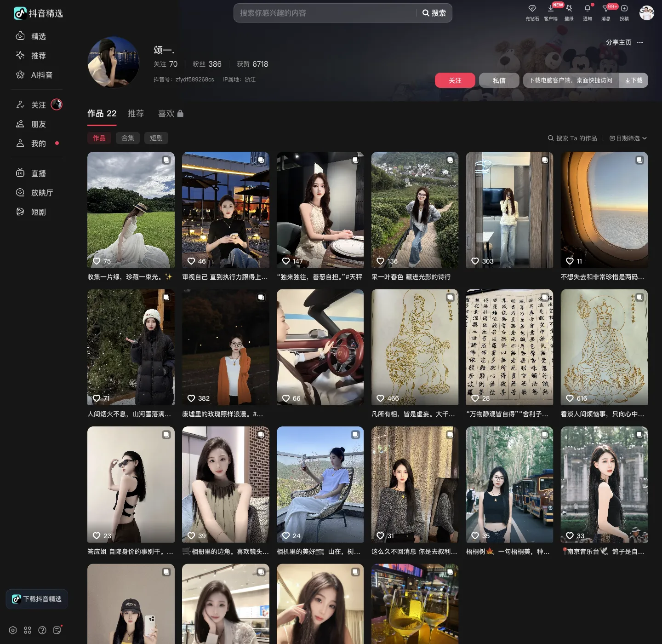Image resolution: width=662 pixels, height=644 pixels.
Task: Click the 投稿 upload icon
Action: (x=624, y=9)
